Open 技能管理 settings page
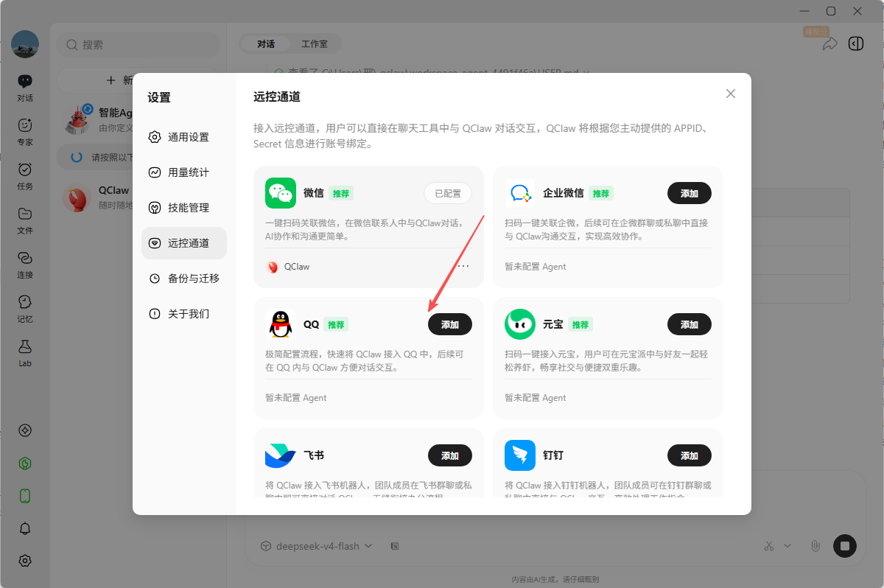The image size is (884, 588). tap(183, 208)
